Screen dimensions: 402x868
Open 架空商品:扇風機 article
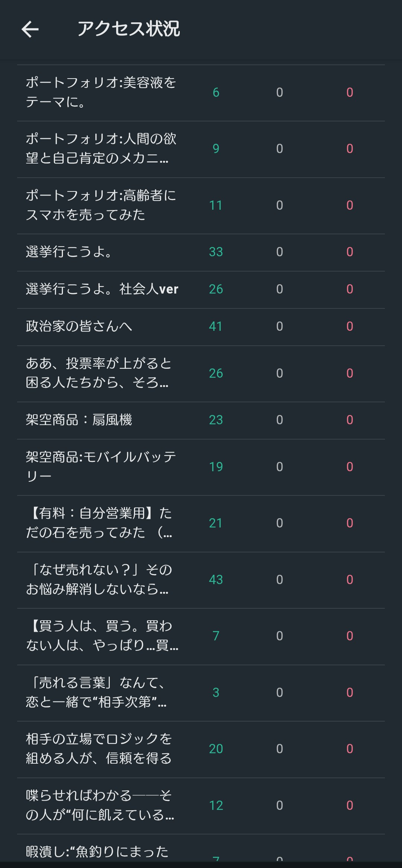[x=79, y=420]
